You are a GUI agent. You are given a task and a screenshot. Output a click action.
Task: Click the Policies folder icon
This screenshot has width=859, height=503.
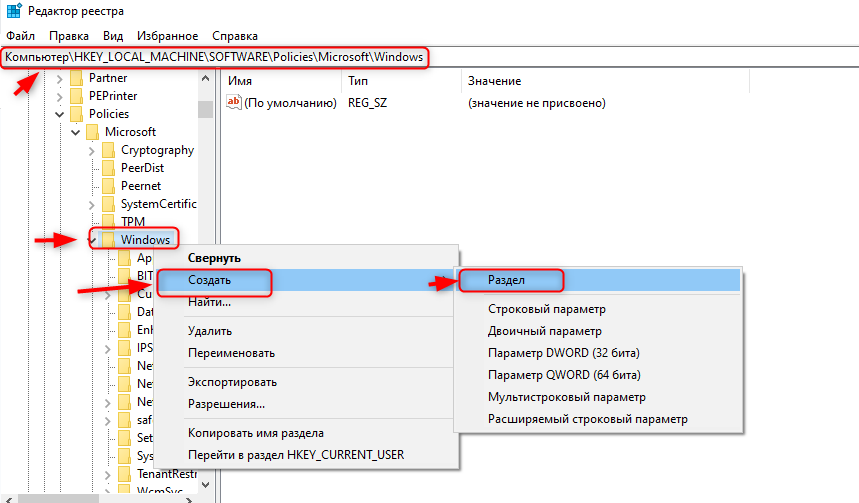point(77,114)
